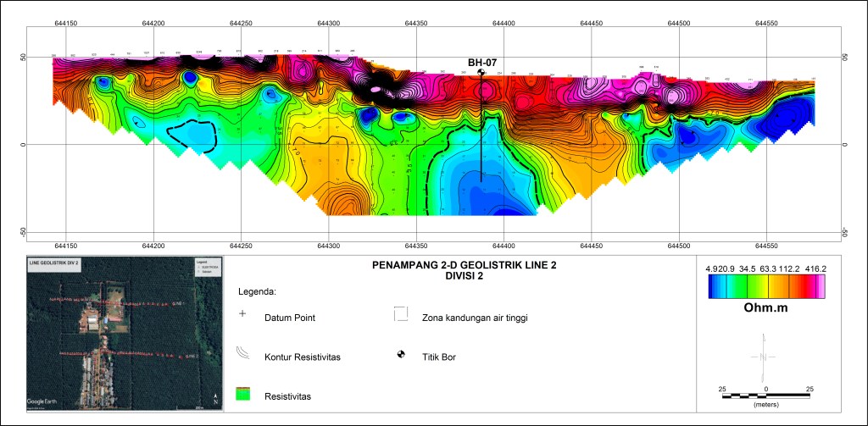Click the magenta end of resistivity color scale

(821, 289)
